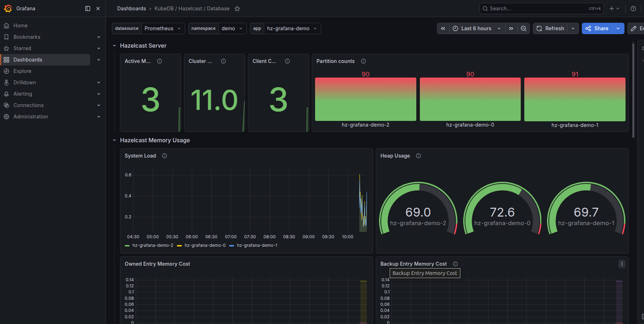The image size is (644, 324).
Task: Open the plus New menu
Action: [x=614, y=9]
